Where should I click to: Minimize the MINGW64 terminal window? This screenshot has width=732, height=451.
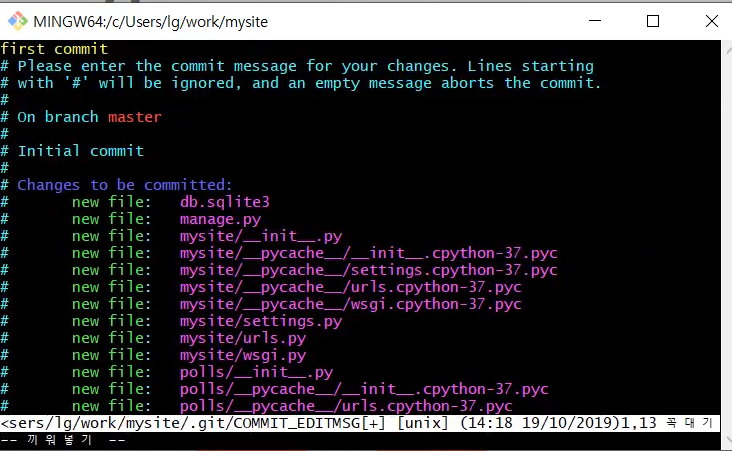595,21
